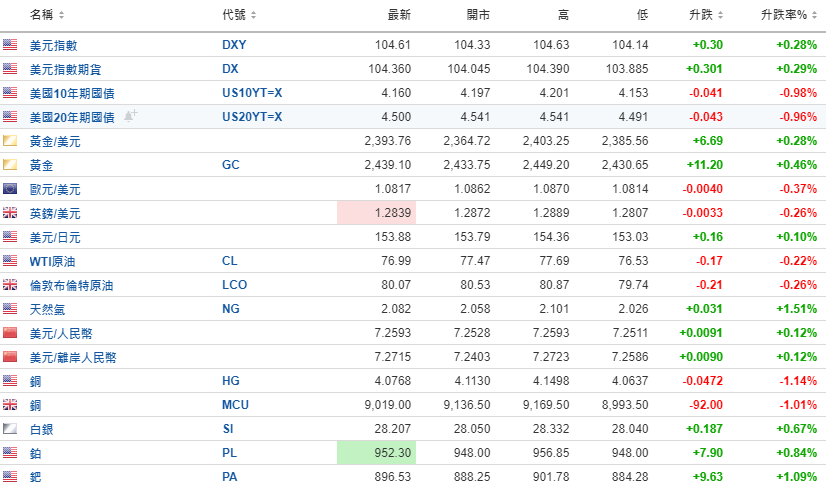
Task: Click the US10YT=X symbol link
Action: (x=252, y=93)
